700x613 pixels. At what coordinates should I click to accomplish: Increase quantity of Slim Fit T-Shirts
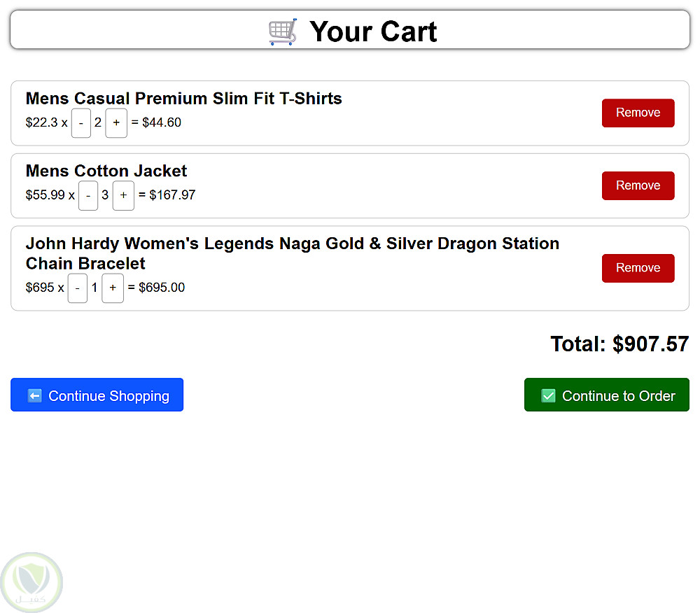(116, 123)
